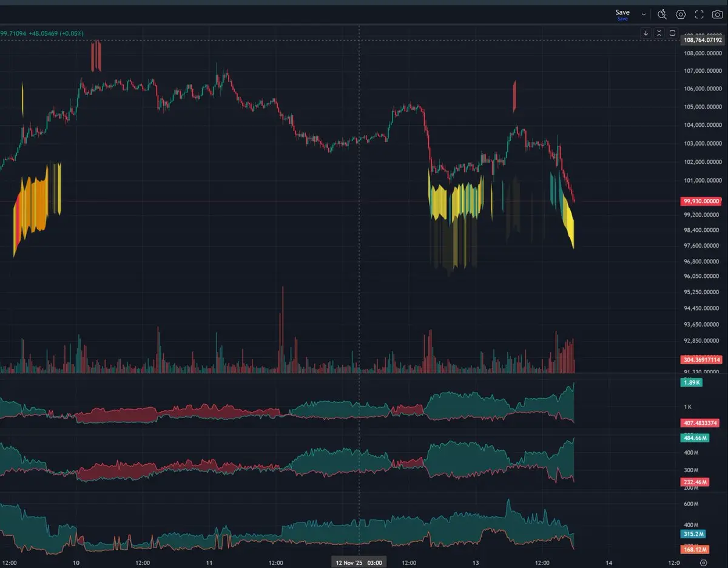
Task: Click the date label 14 on time axis
Action: pos(609,563)
